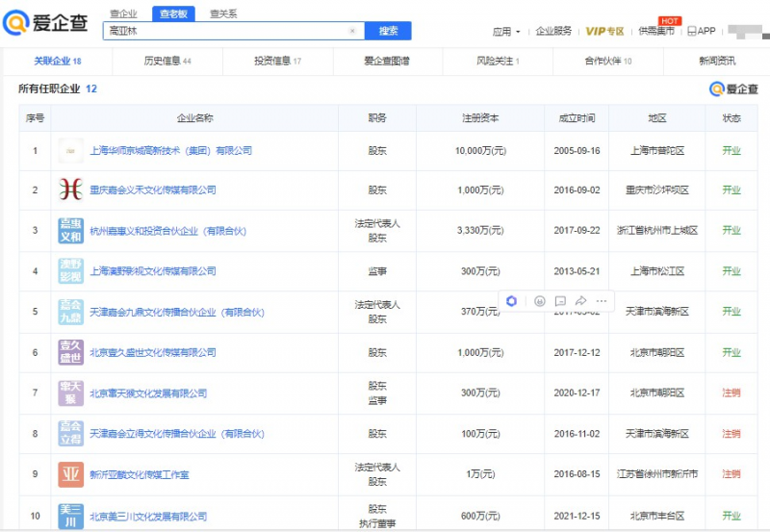Viewport: 770px width, 532px height.
Task: Open 上海华师京城高新技术 company link
Action: [x=170, y=151]
